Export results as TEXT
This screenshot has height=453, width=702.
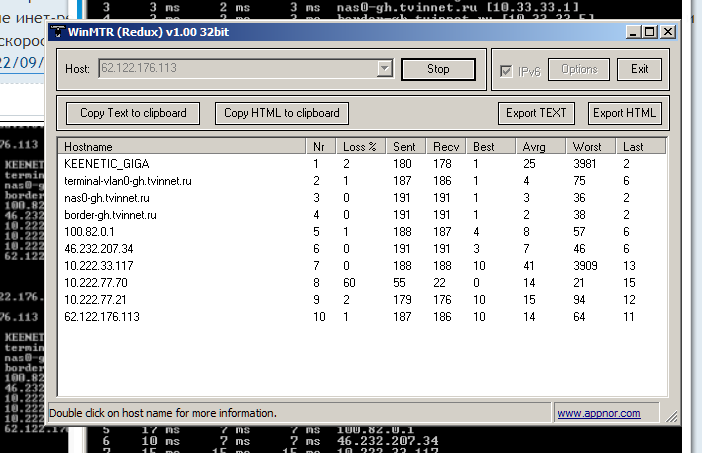pyautogui.click(x=537, y=113)
